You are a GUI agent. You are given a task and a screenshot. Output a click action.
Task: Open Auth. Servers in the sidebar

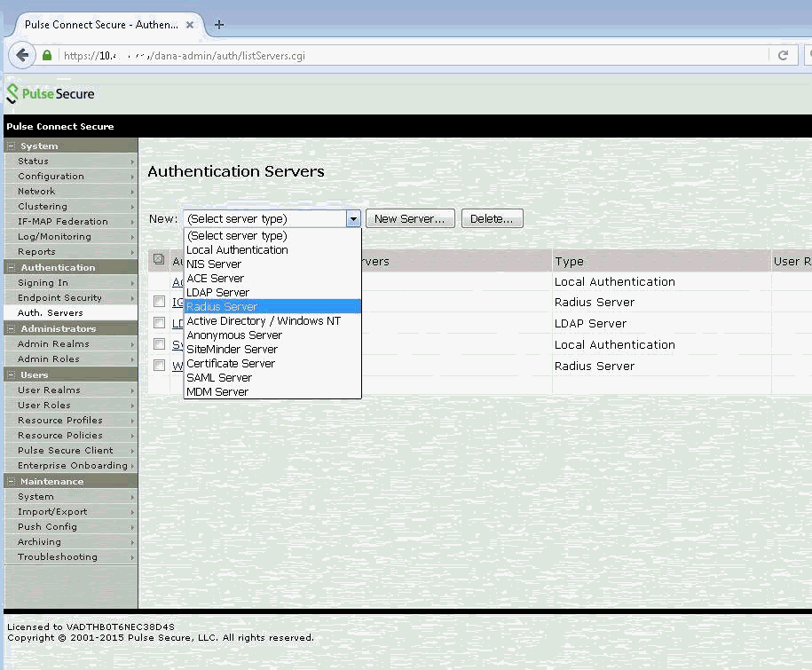pyautogui.click(x=51, y=313)
